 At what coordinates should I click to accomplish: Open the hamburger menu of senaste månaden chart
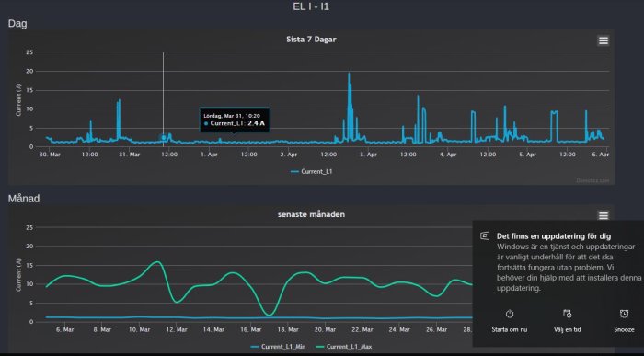click(603, 215)
